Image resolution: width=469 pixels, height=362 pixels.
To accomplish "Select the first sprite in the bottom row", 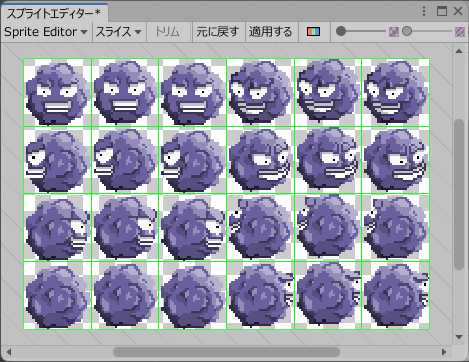I will pos(57,296).
